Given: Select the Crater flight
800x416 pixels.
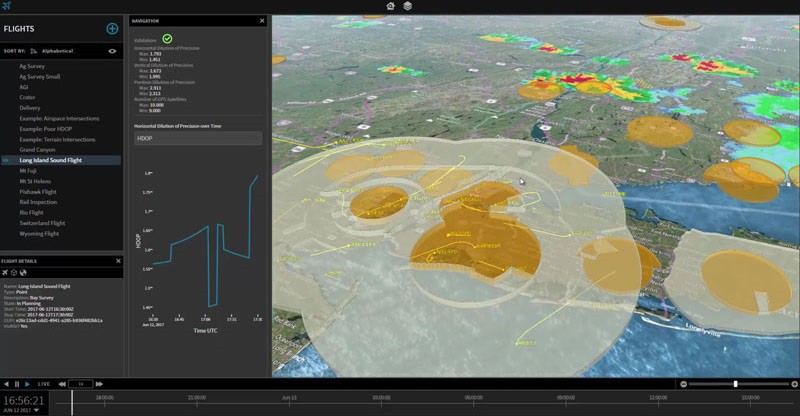Looking at the screenshot, I should click(x=27, y=97).
